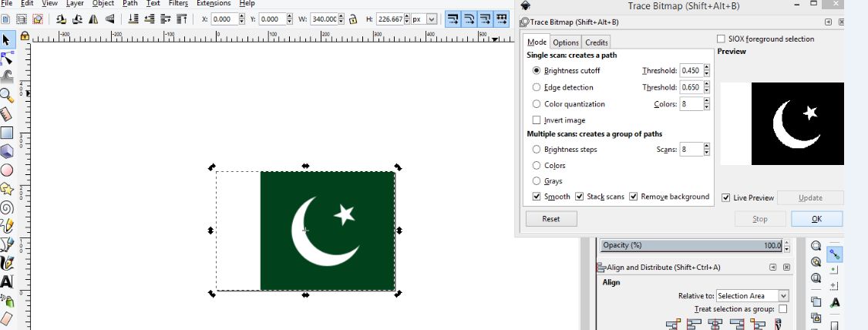Toggle width/height lock icon

click(352, 19)
